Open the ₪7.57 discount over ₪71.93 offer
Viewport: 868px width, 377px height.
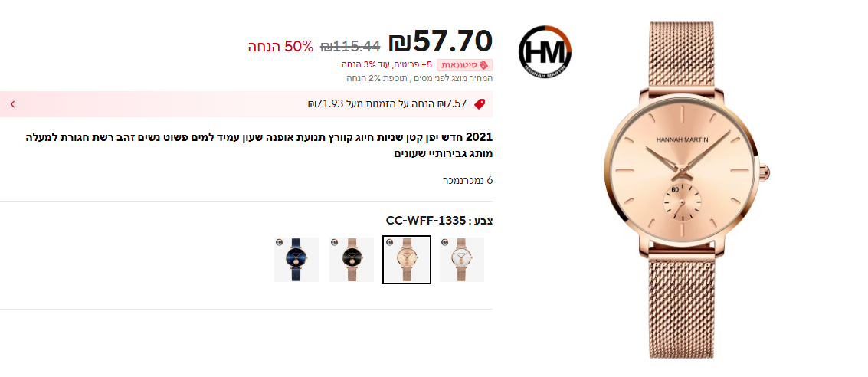[388, 104]
